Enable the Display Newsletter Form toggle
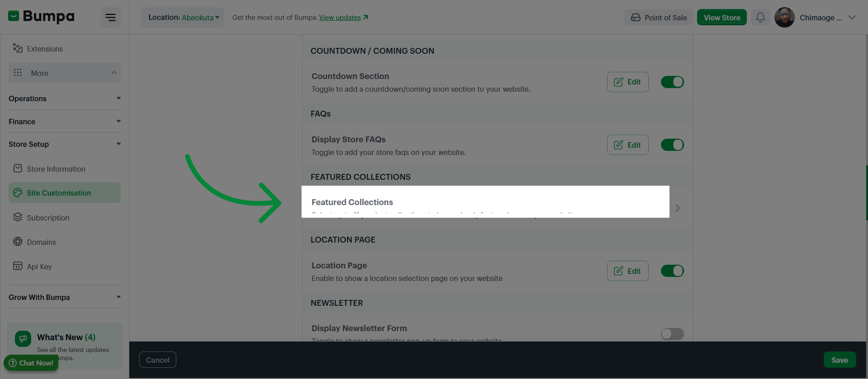The height and width of the screenshot is (379, 868). click(672, 334)
